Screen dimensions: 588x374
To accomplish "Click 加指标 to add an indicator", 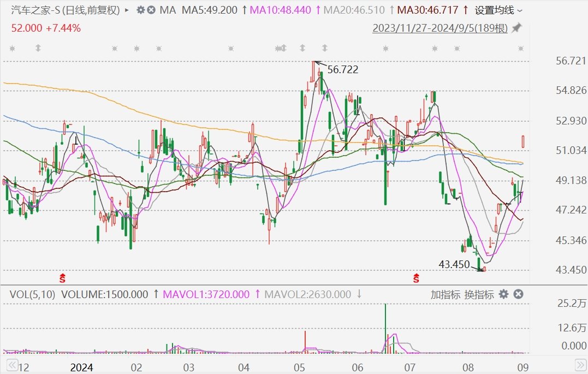I will [x=446, y=294].
